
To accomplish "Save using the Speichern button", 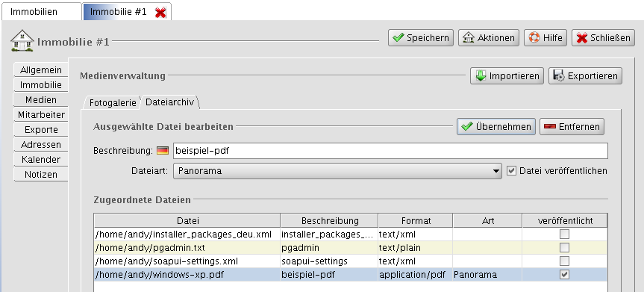I will (x=421, y=38).
